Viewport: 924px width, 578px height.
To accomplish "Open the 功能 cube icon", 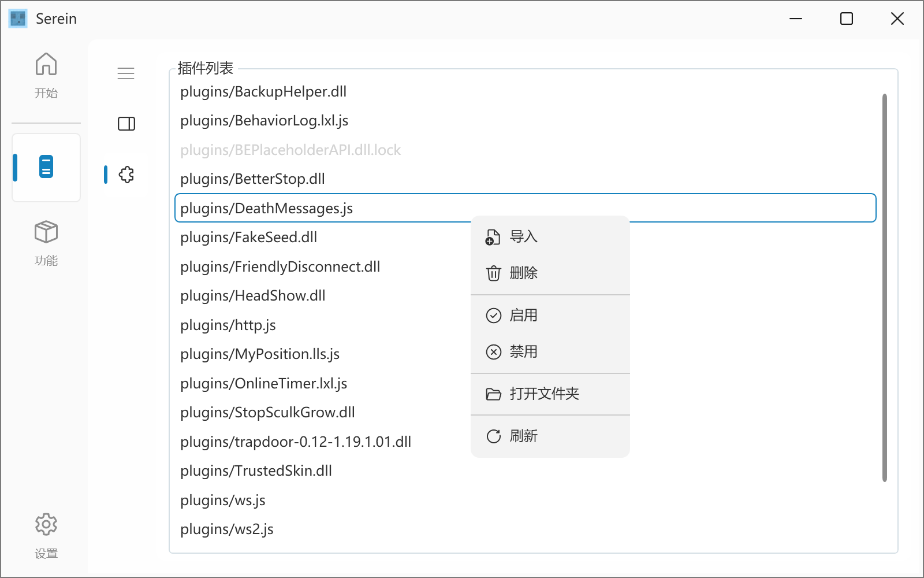I will (46, 232).
